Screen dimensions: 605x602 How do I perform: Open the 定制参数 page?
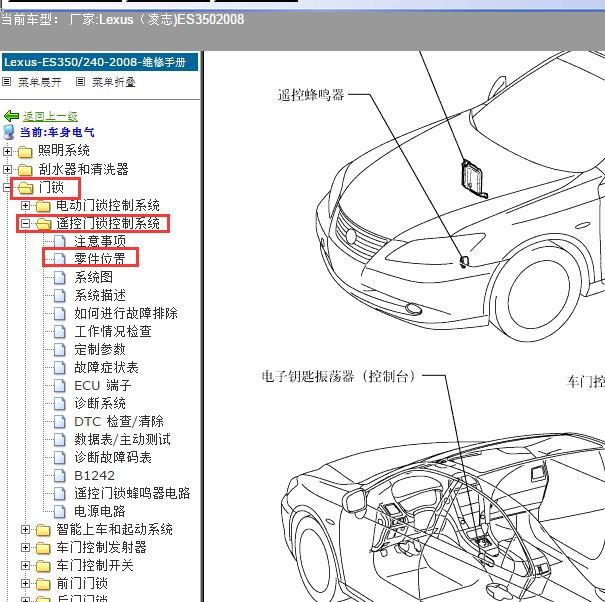(x=100, y=349)
